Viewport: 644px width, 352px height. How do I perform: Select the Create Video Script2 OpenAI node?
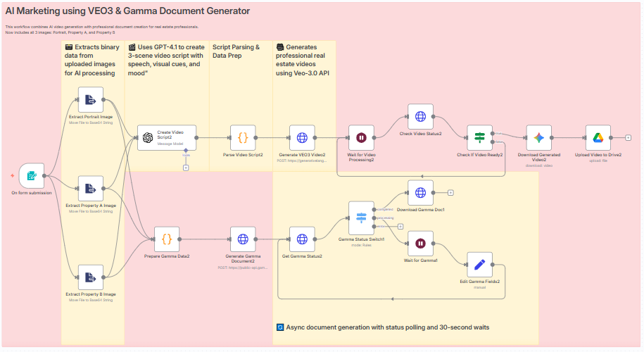click(167, 137)
